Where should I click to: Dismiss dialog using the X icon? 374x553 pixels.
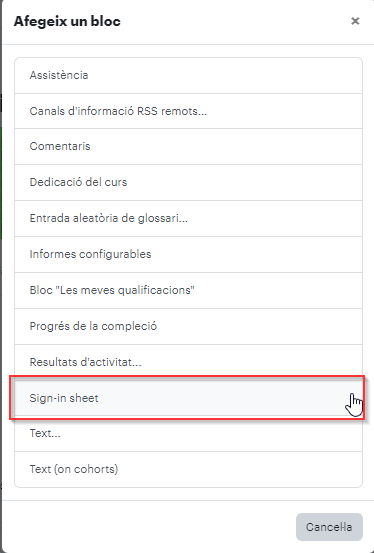coord(355,21)
